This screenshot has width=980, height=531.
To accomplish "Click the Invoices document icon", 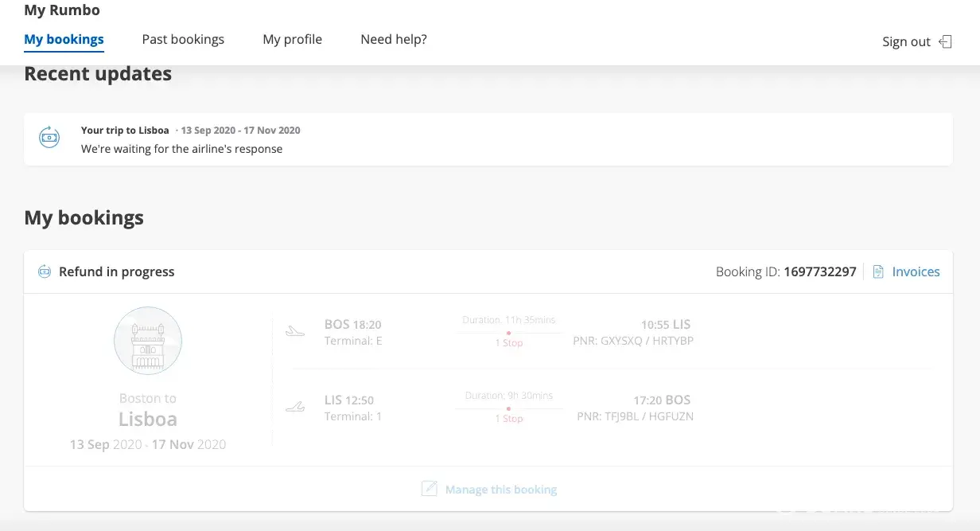I will [x=878, y=272].
